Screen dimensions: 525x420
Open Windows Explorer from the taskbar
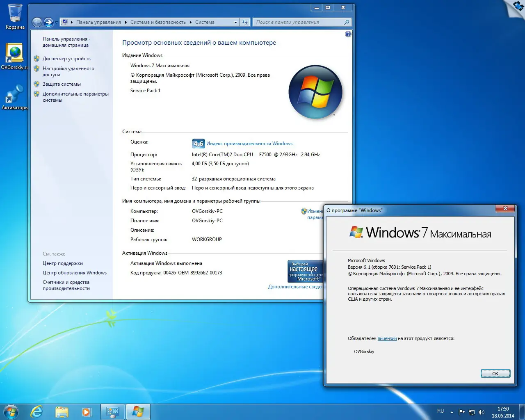62,412
